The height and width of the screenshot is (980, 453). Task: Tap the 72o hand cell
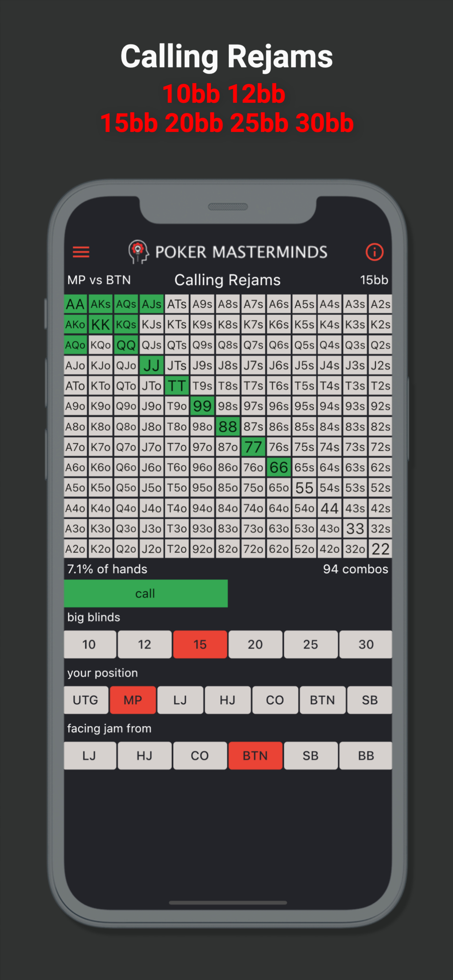[253, 549]
